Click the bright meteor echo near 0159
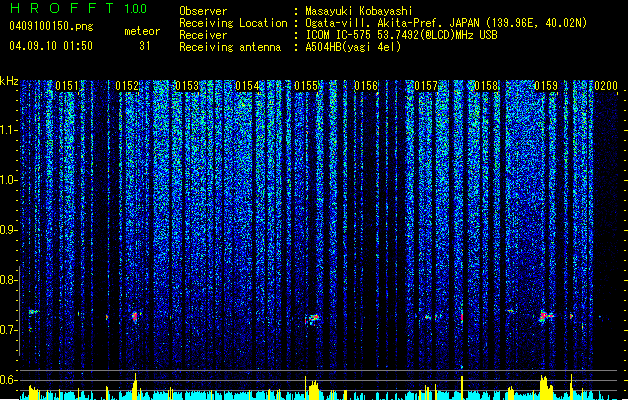Viewport: 629px width, 400px height. pos(545,316)
